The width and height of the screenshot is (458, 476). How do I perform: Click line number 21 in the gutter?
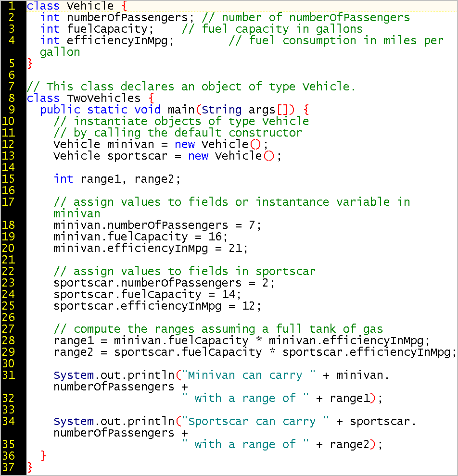[8, 260]
